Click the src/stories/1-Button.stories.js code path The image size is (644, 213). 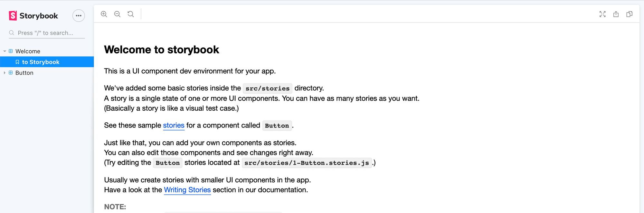(x=307, y=163)
